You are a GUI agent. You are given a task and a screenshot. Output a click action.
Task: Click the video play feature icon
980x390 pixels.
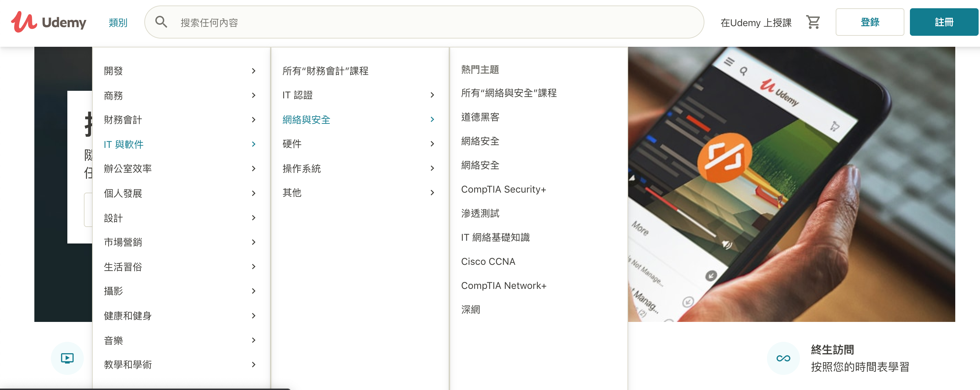[67, 358]
